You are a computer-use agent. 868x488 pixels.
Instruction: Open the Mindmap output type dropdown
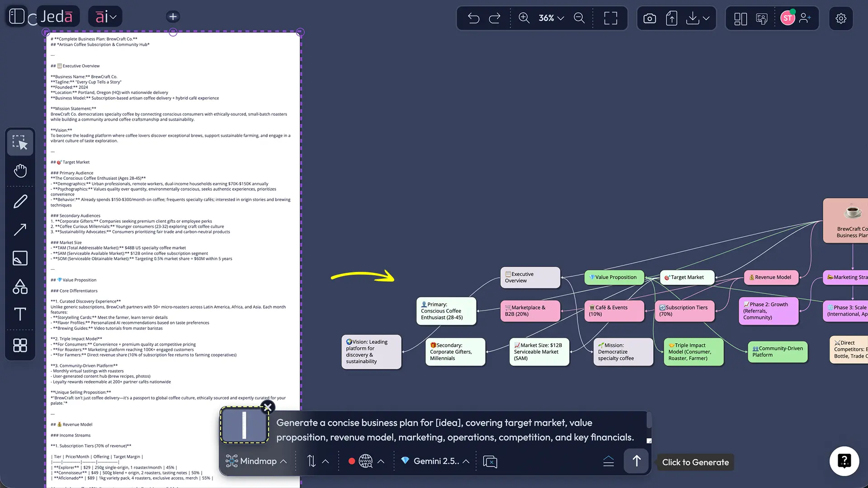pos(256,461)
